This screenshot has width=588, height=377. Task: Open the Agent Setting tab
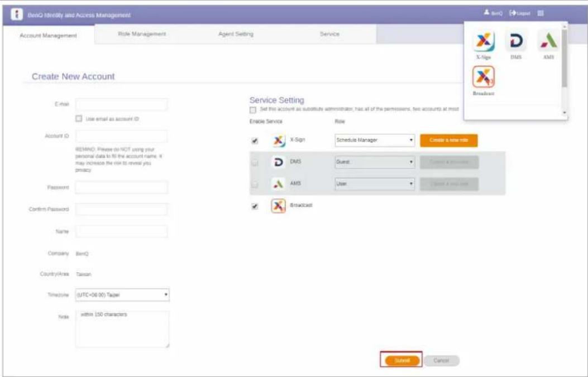pyautogui.click(x=236, y=34)
